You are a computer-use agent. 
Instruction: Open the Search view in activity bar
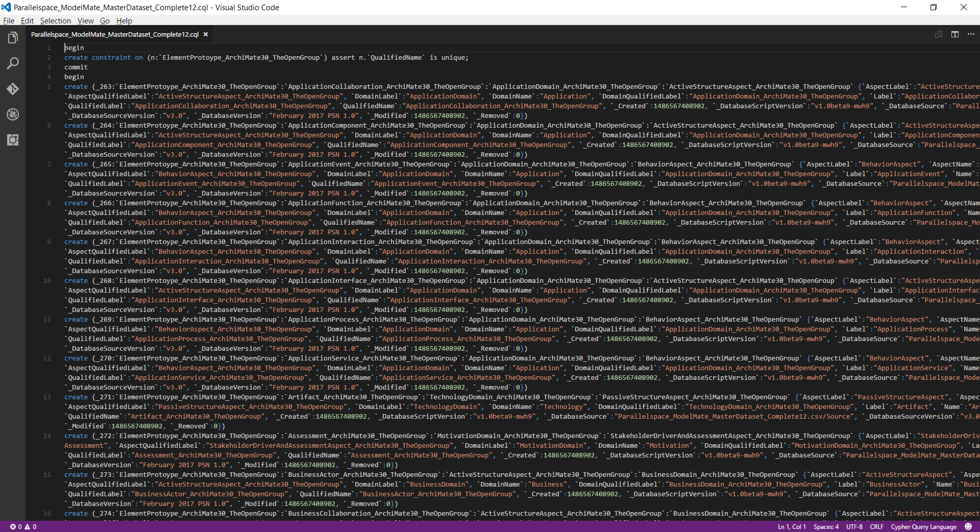point(13,63)
